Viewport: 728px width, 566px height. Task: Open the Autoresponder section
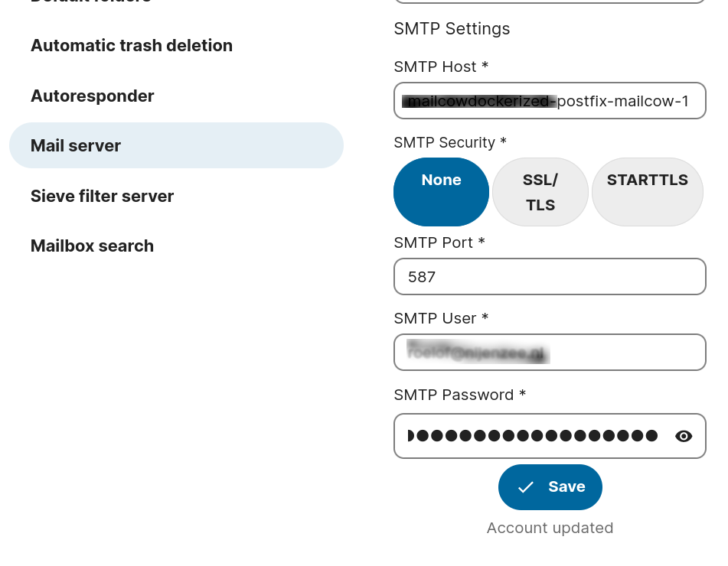click(x=93, y=96)
